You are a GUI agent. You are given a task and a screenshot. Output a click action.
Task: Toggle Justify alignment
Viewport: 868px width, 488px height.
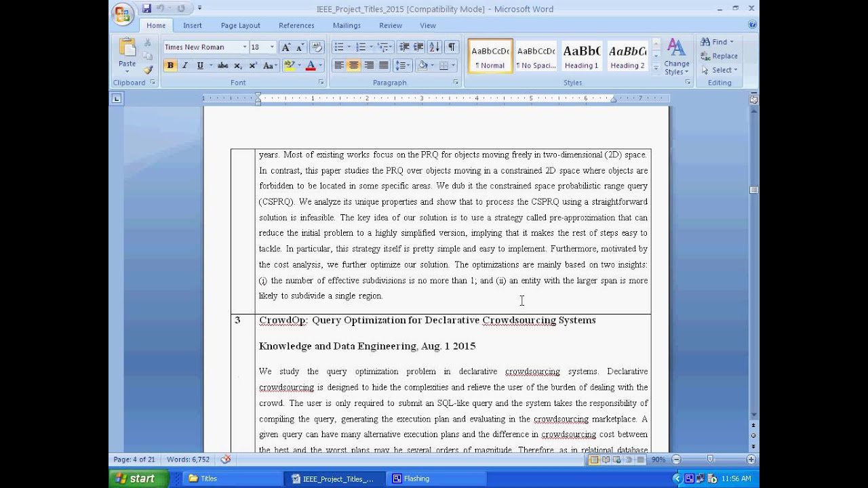click(384, 66)
